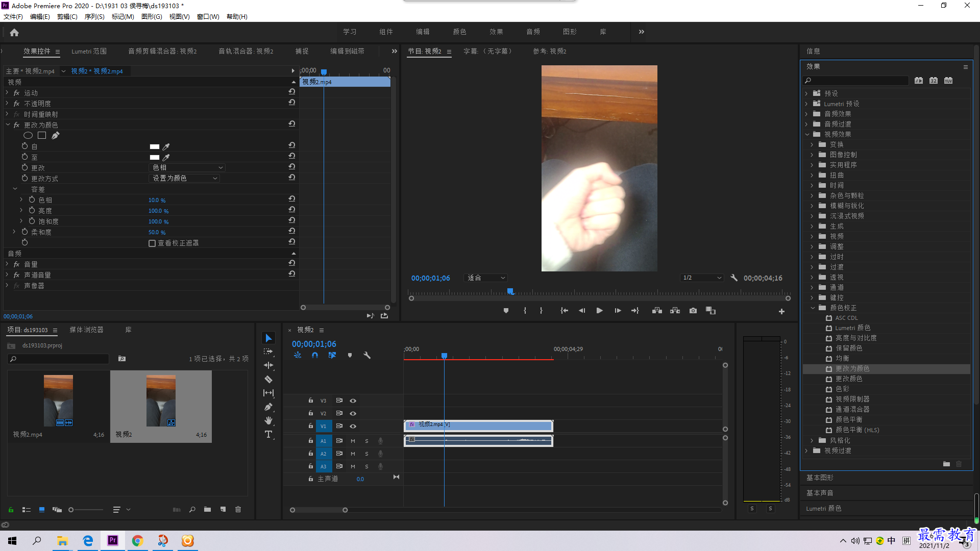The width and height of the screenshot is (980, 551).
Task: Click the Home icon
Action: tap(14, 32)
